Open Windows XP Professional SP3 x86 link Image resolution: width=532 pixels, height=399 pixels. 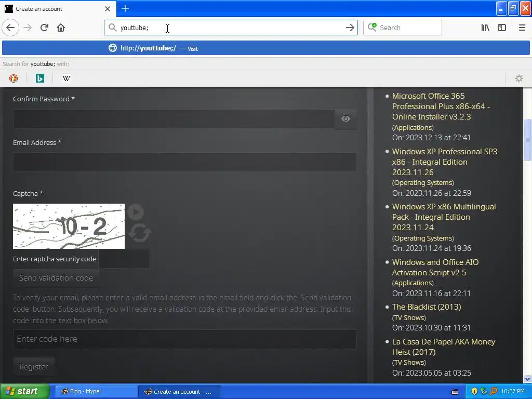445,162
